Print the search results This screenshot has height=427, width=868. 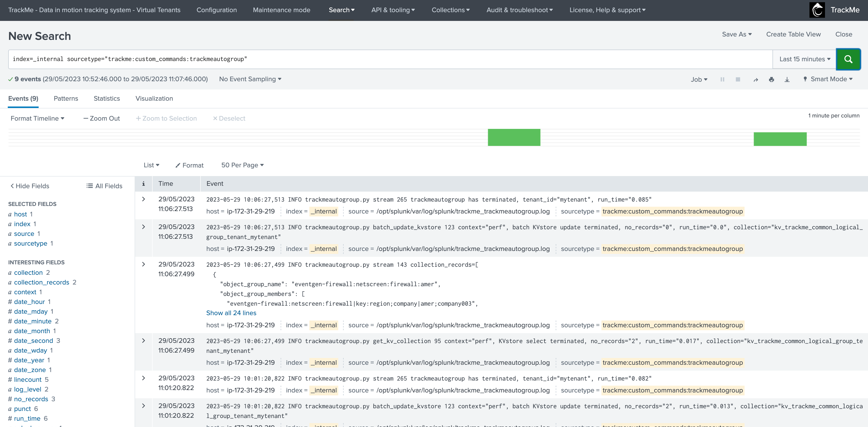[x=771, y=79]
